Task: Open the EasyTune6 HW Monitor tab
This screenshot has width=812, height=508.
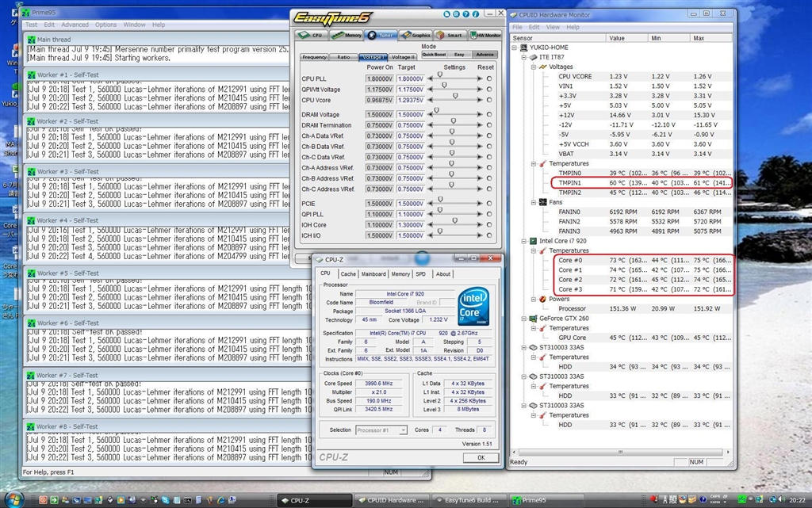Action: (485, 35)
